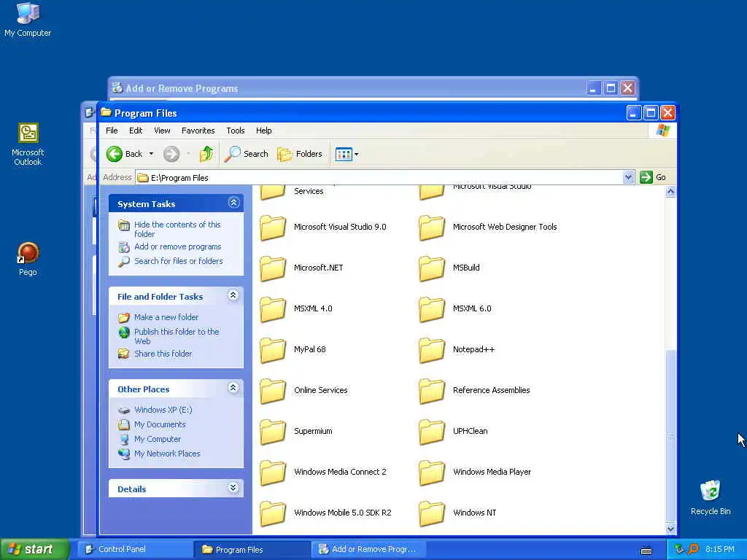Select the Windows Mobile 5.0 SDK R2 folder icon
The image size is (747, 560).
pyautogui.click(x=273, y=514)
